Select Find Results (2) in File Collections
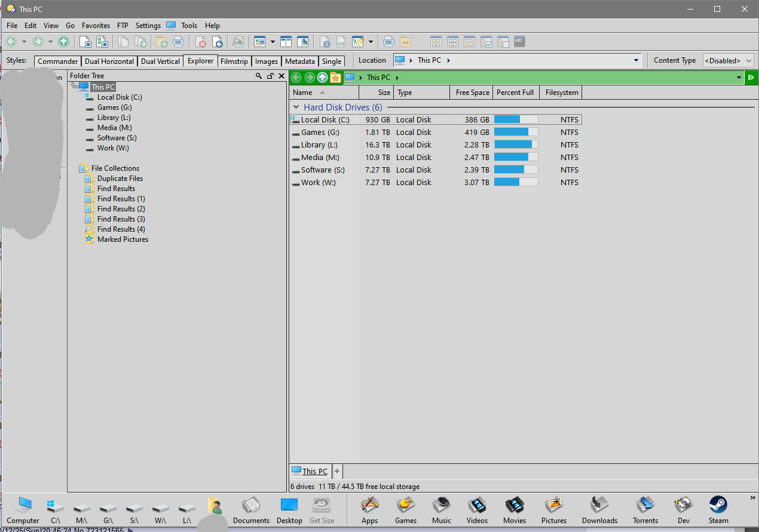Image resolution: width=759 pixels, height=532 pixels. click(121, 209)
